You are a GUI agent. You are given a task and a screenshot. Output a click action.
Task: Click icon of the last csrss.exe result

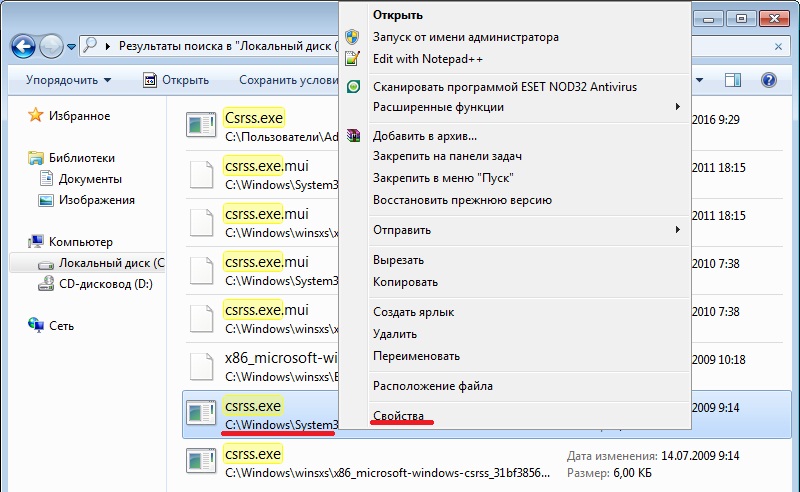pos(201,461)
